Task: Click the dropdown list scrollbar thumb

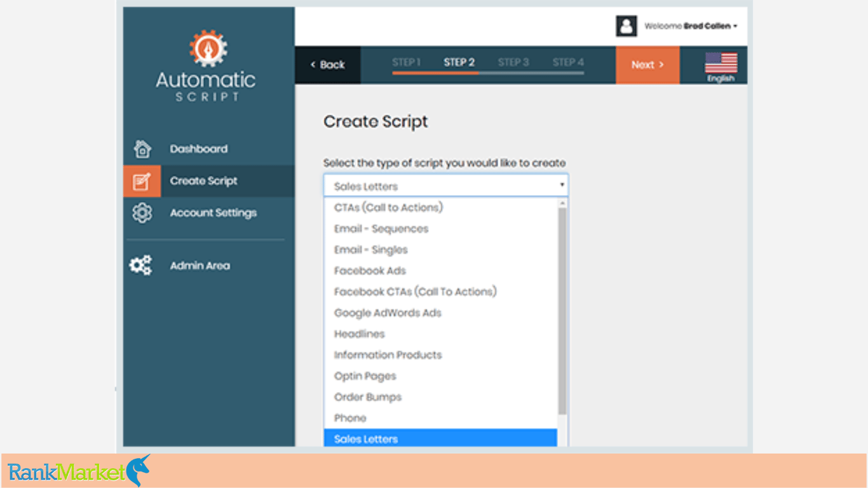Action: click(562, 311)
